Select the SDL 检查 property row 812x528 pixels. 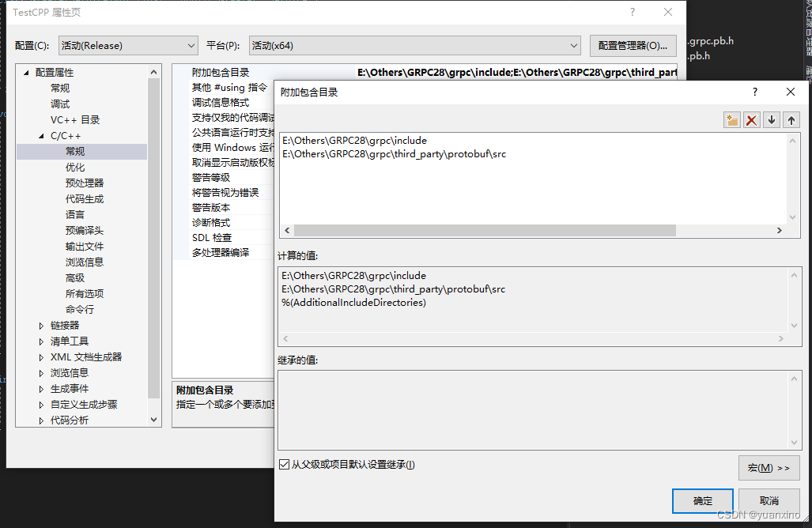click(212, 236)
